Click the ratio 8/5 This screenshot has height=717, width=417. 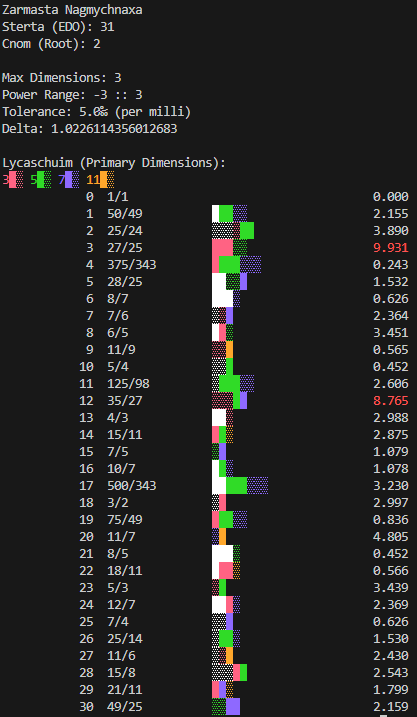[x=118, y=554]
